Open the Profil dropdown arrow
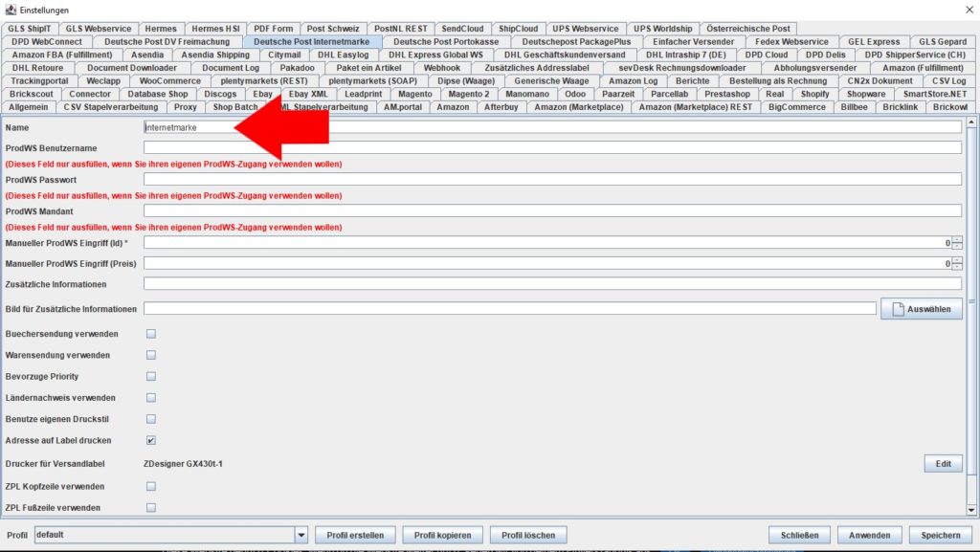 pos(301,535)
